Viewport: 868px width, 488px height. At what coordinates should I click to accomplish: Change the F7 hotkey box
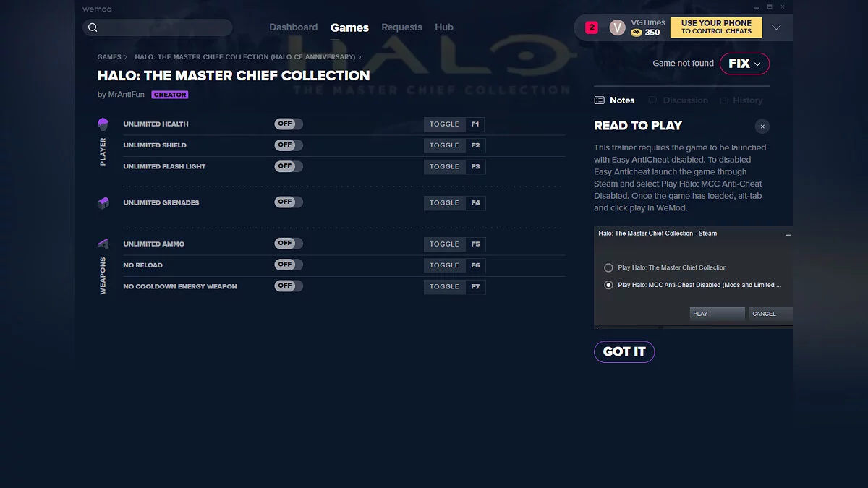(x=475, y=286)
